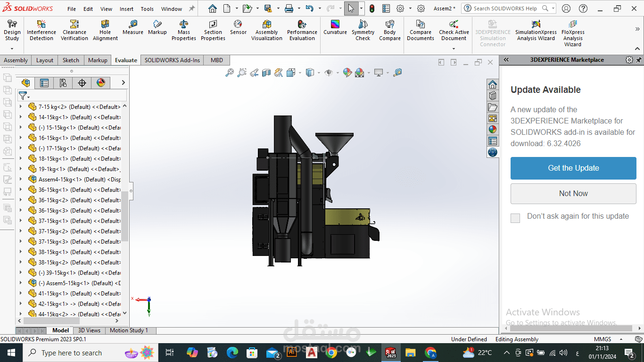The width and height of the screenshot is (644, 362).
Task: Switch to the Sketch tab
Action: [71, 60]
